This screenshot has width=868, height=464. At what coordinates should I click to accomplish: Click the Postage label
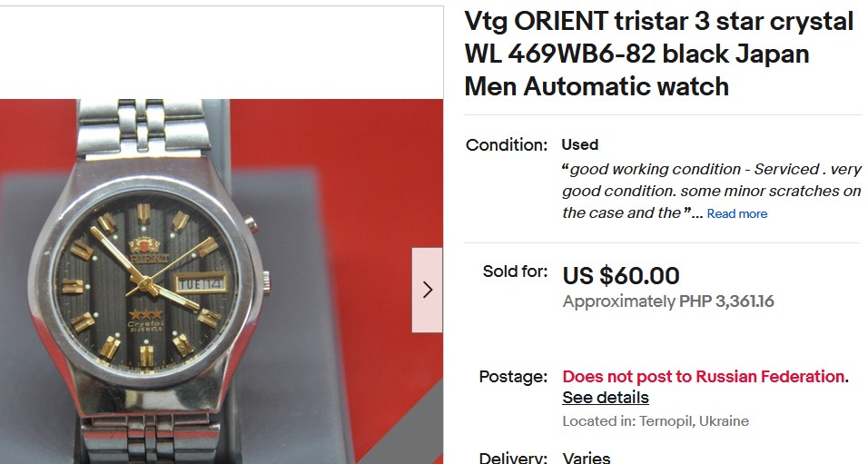point(513,377)
